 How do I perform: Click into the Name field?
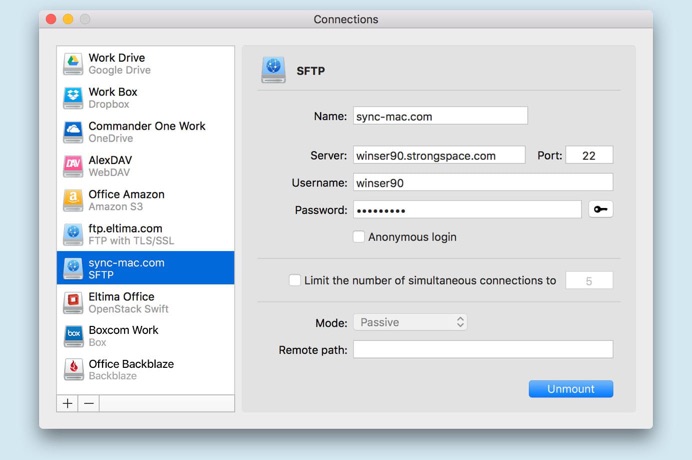click(440, 116)
